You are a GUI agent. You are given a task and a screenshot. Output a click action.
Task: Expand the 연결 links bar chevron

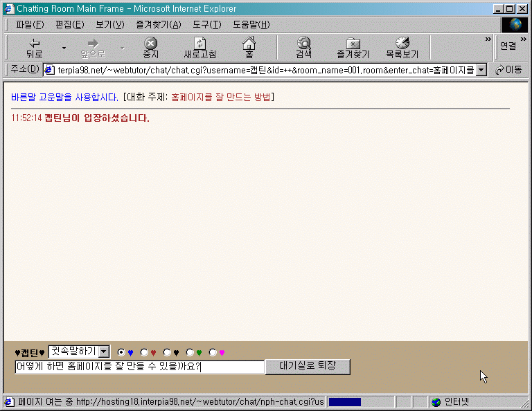(524, 39)
